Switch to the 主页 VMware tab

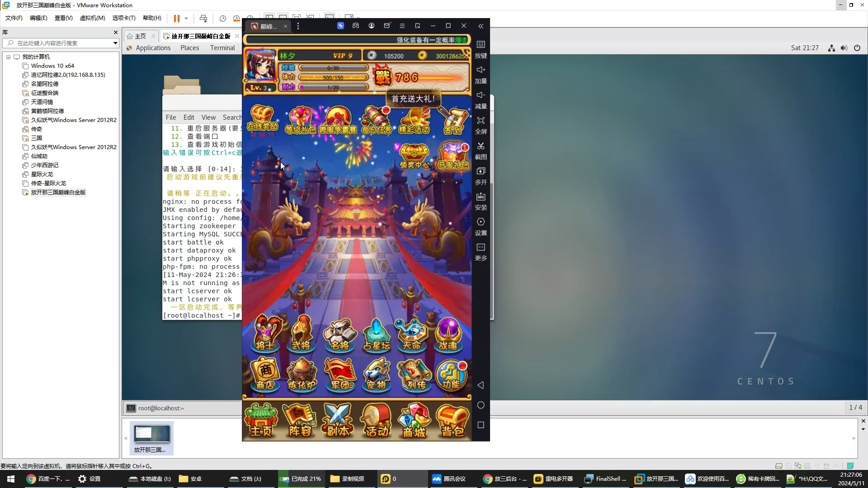click(140, 36)
